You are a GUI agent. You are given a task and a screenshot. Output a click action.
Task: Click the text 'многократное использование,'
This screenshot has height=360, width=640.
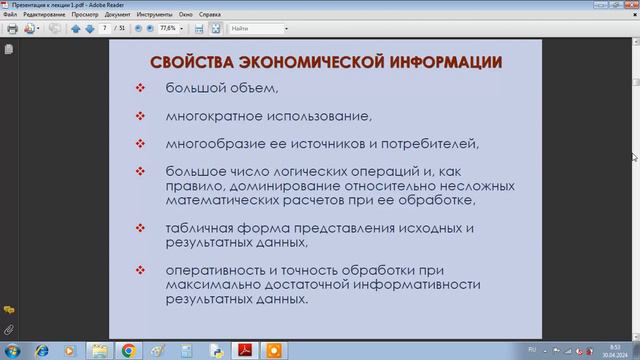(269, 116)
